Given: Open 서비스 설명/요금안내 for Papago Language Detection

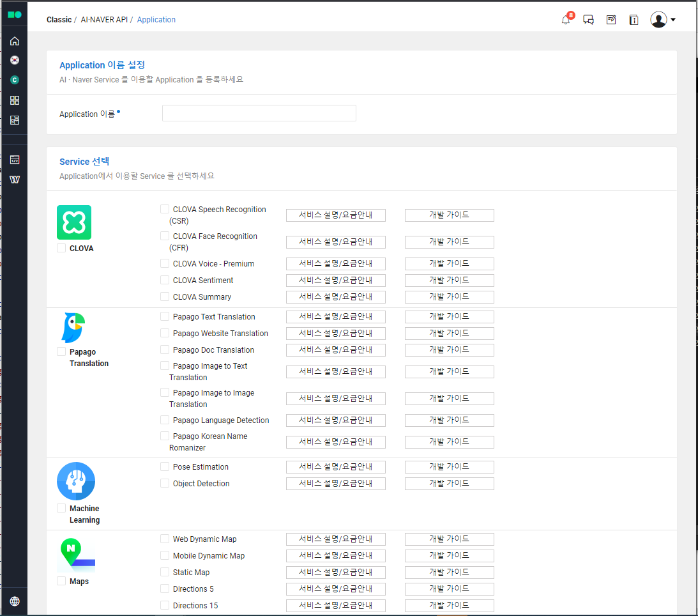Looking at the screenshot, I should [x=336, y=420].
